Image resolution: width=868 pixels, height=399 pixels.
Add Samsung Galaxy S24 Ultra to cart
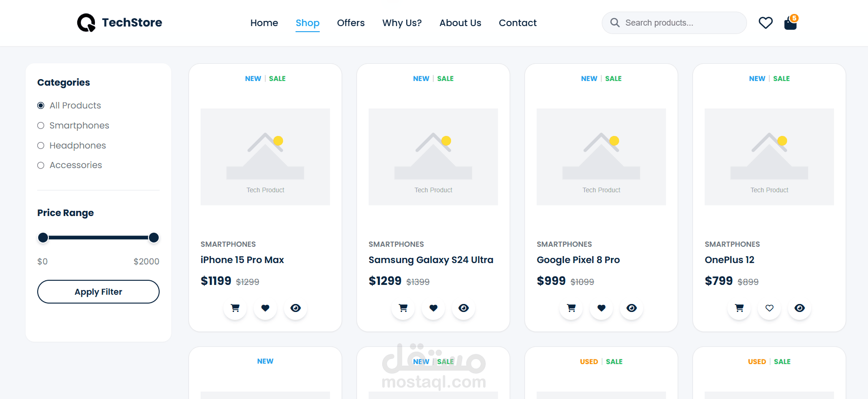403,308
